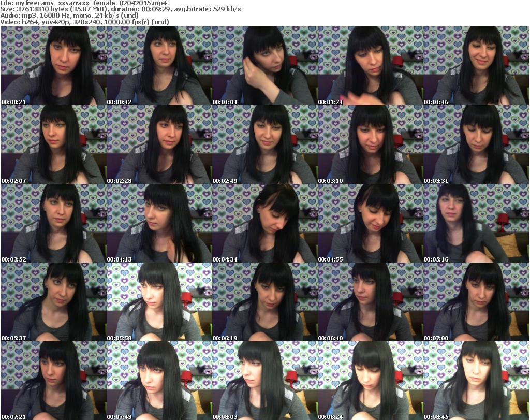This screenshot has width=530, height=420.
Task: Pick the thumbnail frame stamped 00:05:37
Action: pyautogui.click(x=54, y=302)
